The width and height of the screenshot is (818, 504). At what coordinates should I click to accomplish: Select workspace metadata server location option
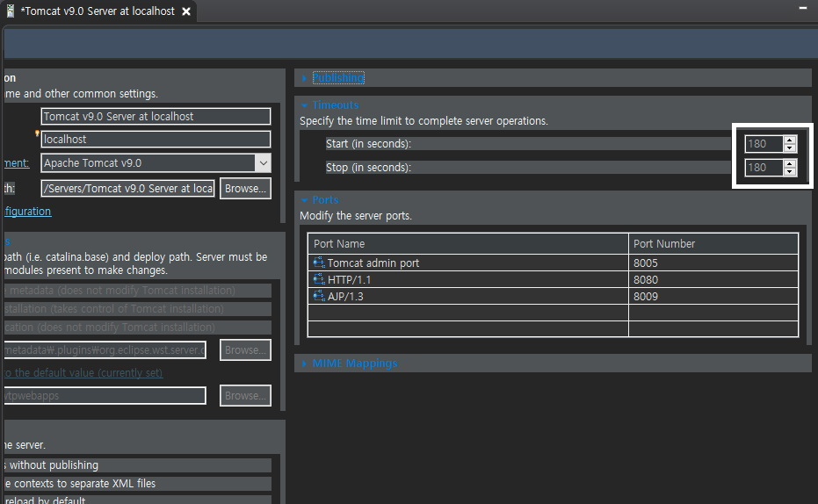tap(138, 291)
